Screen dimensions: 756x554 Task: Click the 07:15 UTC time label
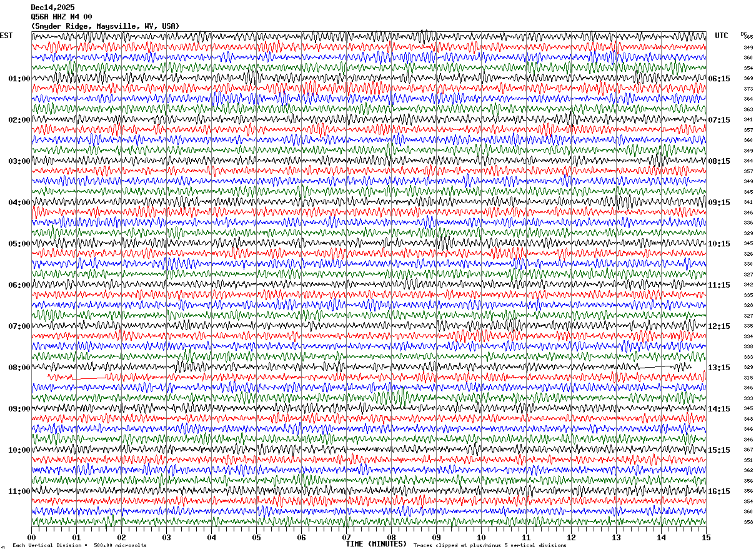719,120
